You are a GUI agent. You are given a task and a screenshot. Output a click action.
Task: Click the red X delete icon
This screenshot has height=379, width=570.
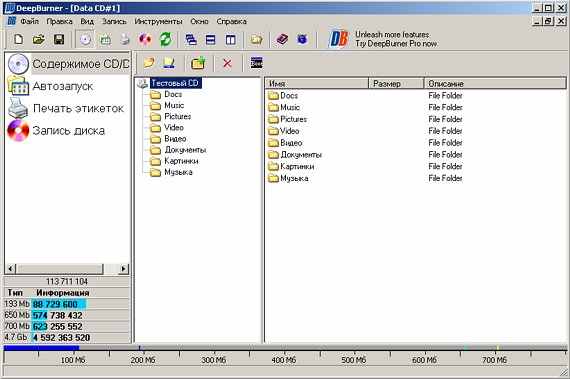tap(227, 64)
